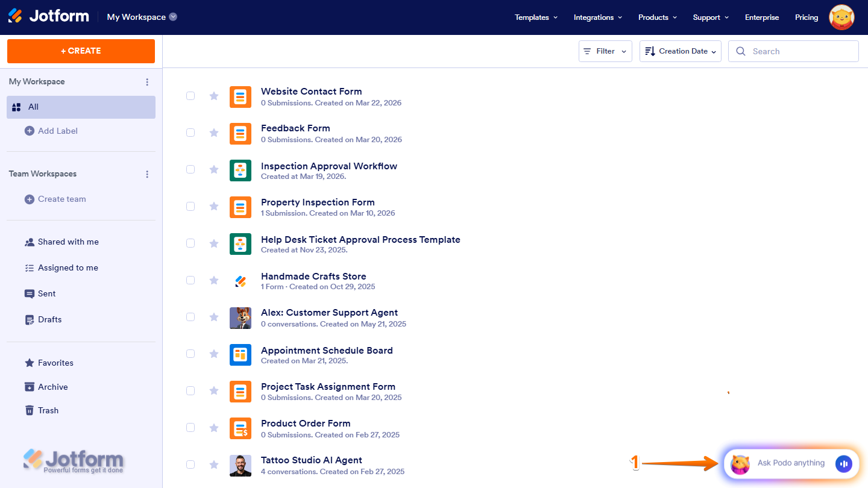Star the Property Inspection Form
The image size is (868, 488).
[x=213, y=206]
